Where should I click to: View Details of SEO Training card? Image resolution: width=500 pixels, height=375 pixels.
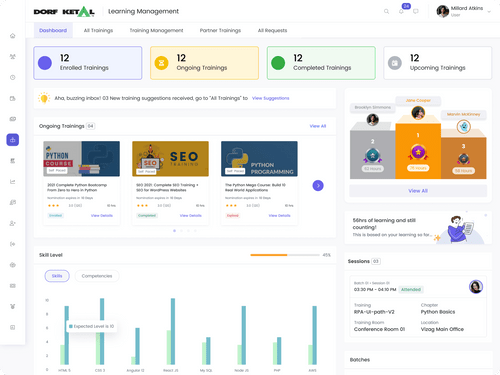point(191,216)
